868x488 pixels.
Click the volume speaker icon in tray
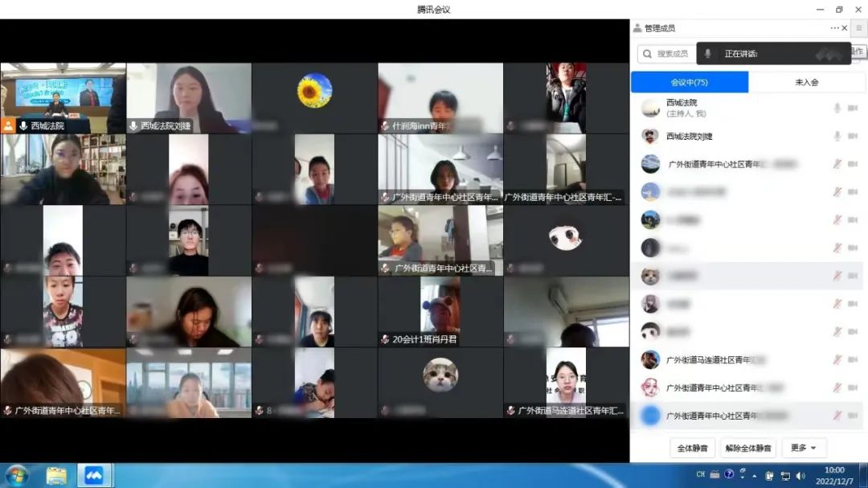(x=800, y=476)
